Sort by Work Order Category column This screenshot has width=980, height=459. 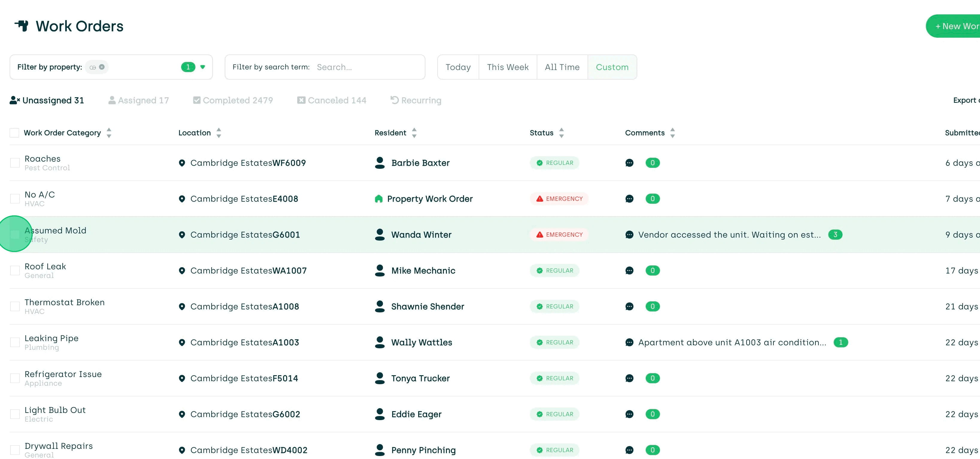[109, 133]
